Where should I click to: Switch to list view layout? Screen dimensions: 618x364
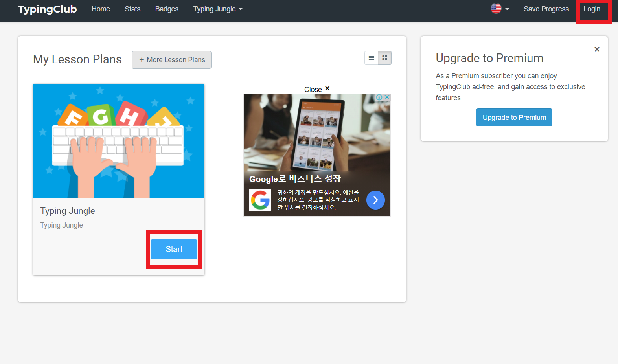point(371,58)
